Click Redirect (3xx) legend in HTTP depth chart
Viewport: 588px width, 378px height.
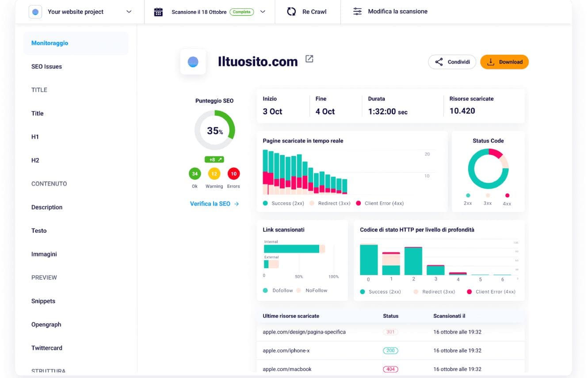pyautogui.click(x=434, y=291)
